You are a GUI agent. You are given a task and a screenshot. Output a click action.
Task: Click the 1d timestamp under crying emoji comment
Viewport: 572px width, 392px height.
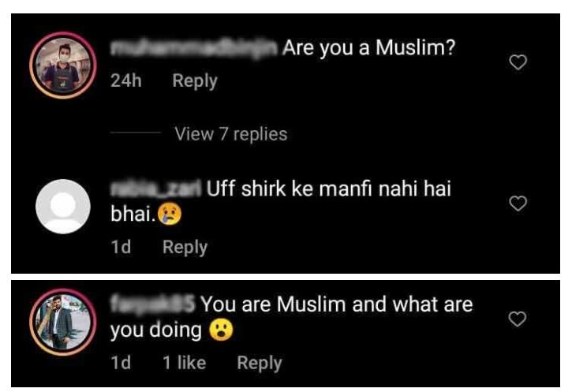click(x=121, y=247)
